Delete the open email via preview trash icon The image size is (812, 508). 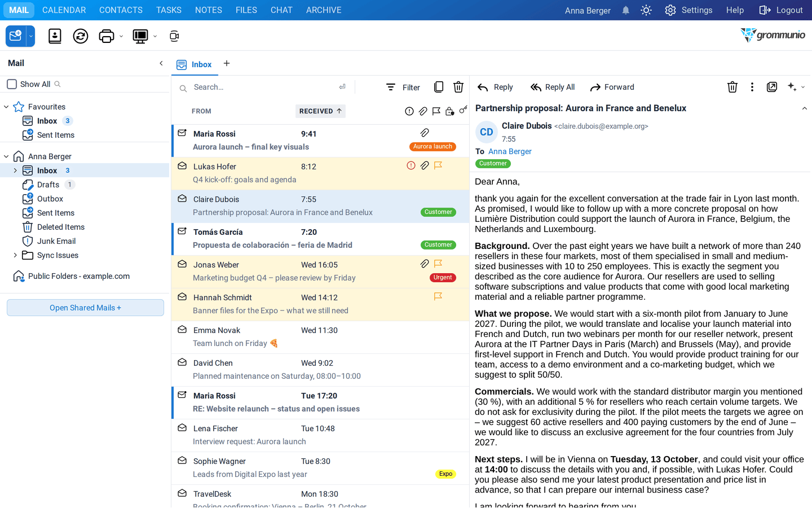[732, 87]
